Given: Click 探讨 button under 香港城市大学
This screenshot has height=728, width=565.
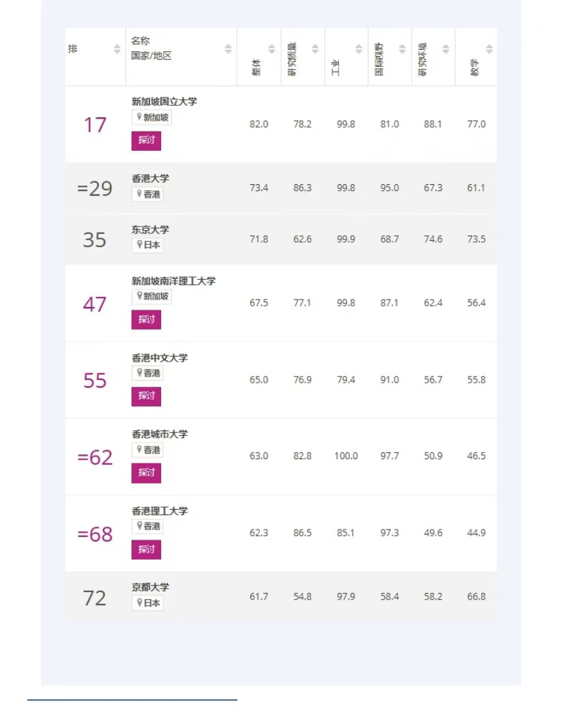Looking at the screenshot, I should pyautogui.click(x=146, y=473).
